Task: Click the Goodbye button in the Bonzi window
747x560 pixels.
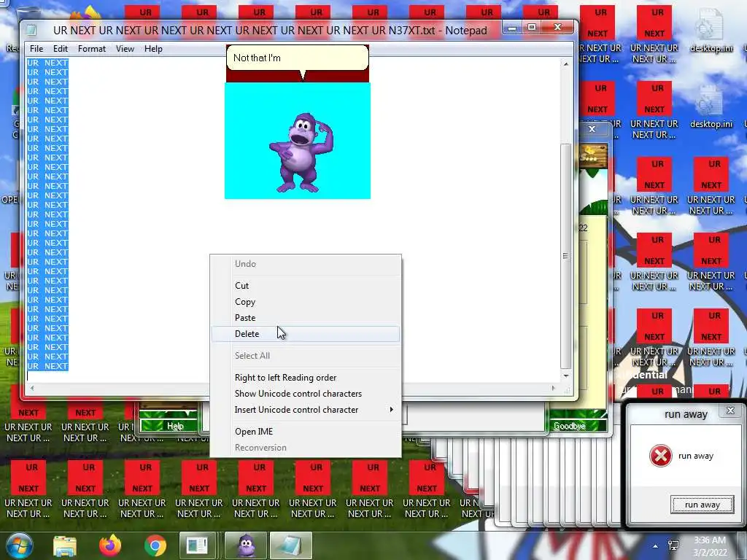Action: click(x=570, y=426)
